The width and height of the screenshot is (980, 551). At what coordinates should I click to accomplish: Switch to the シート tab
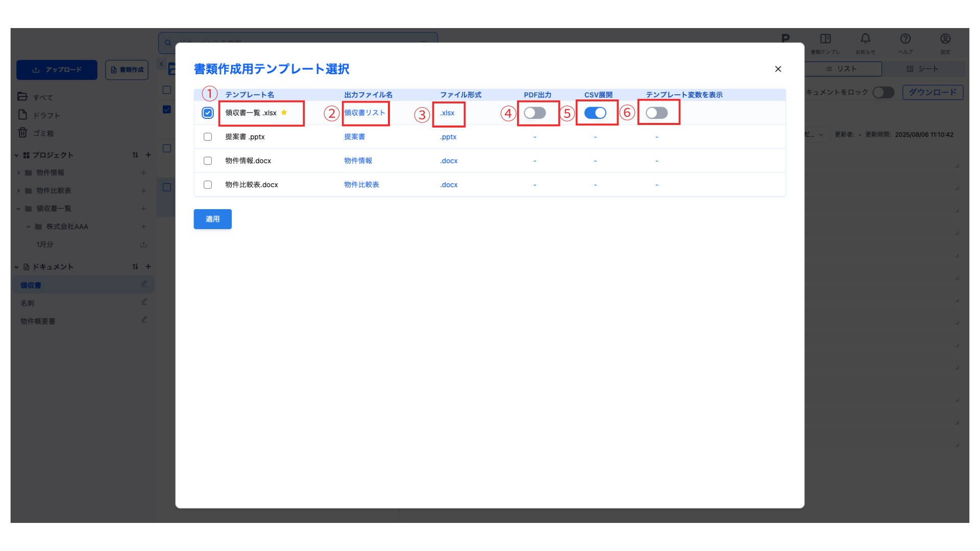922,69
